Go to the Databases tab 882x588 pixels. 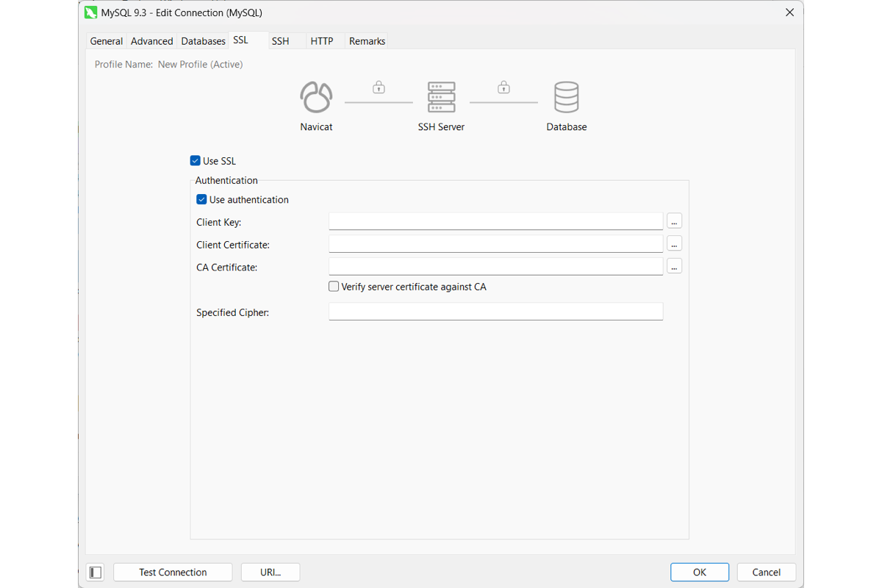click(203, 41)
